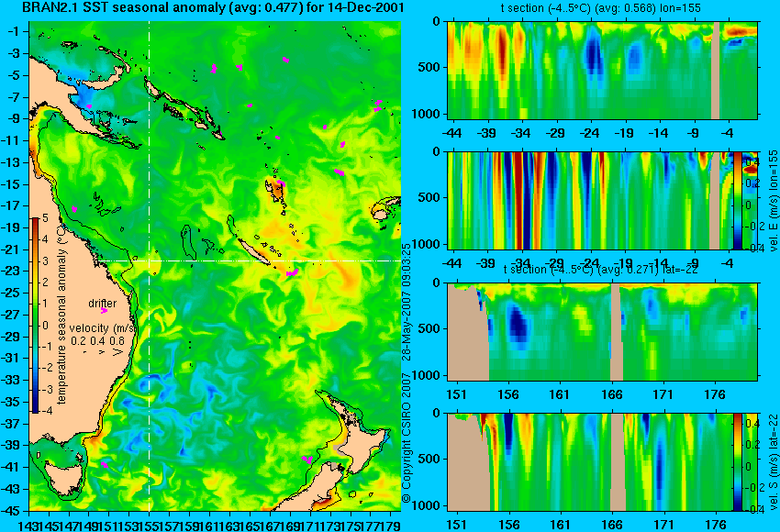Click '166' tick under the lat=-22 temperature section
This screenshot has height=532, width=780.
611,394
